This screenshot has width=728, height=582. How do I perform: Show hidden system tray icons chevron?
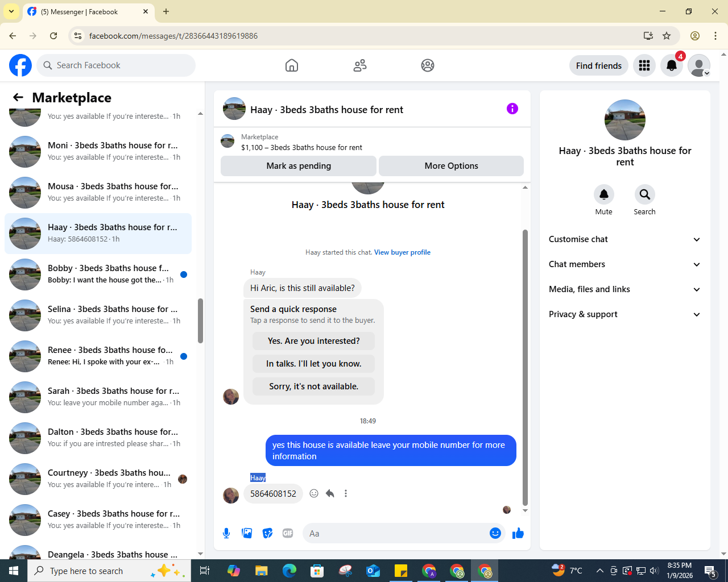pyautogui.click(x=599, y=571)
